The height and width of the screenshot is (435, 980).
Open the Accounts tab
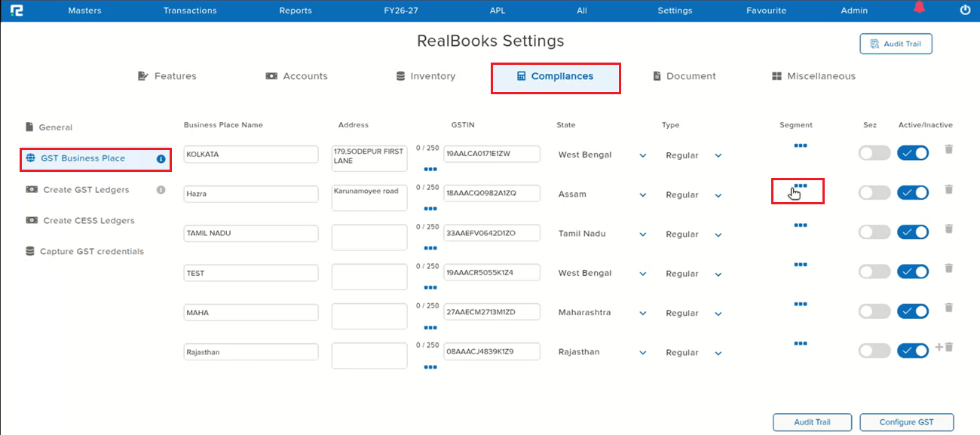297,76
